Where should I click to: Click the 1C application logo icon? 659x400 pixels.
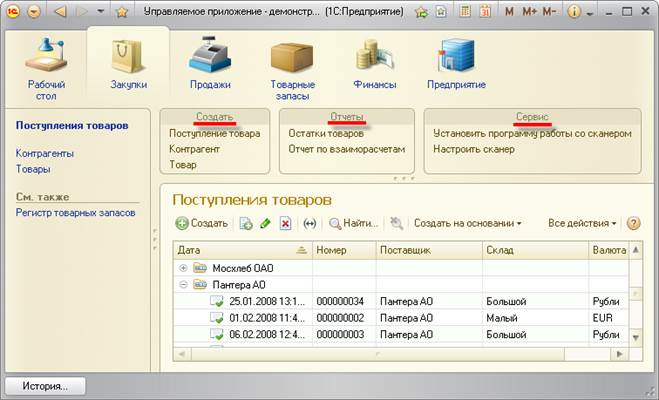tap(13, 11)
